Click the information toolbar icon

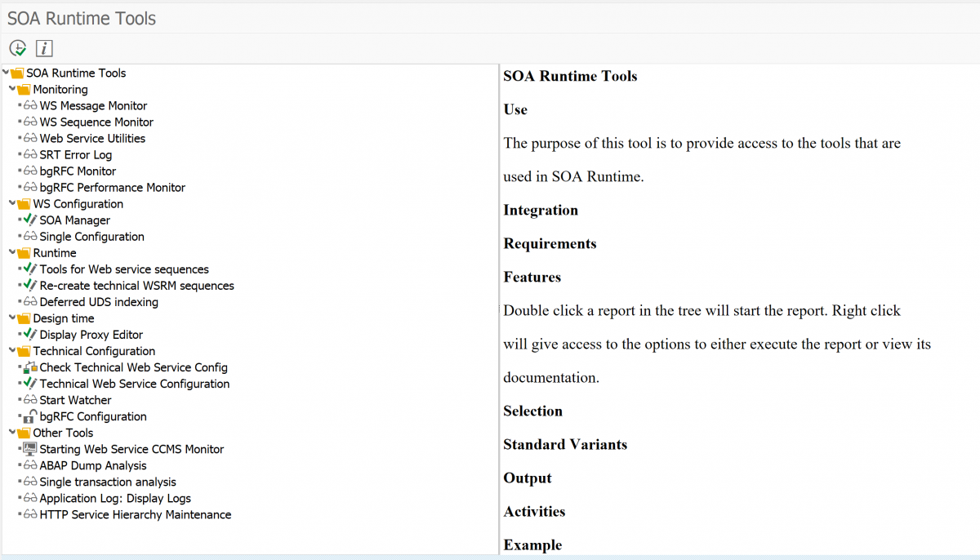click(x=44, y=47)
